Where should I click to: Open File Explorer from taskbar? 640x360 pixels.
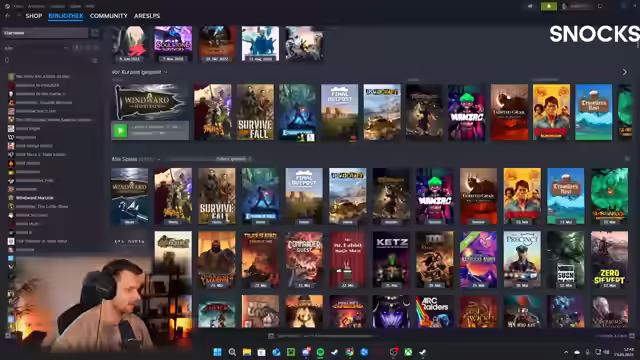pos(247,352)
